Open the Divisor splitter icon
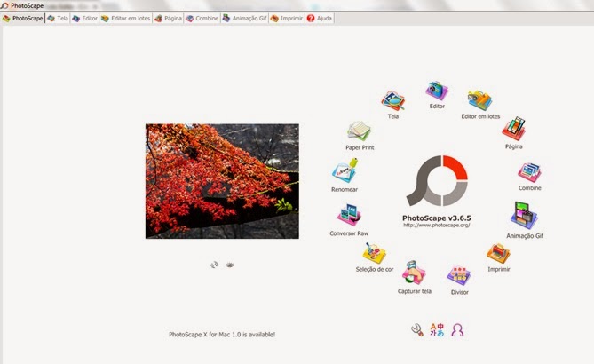Image resolution: width=594 pixels, height=364 pixels. [459, 276]
